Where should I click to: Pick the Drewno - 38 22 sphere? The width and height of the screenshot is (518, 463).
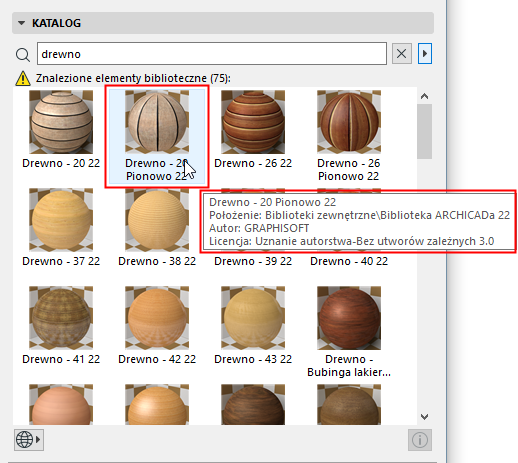click(157, 220)
